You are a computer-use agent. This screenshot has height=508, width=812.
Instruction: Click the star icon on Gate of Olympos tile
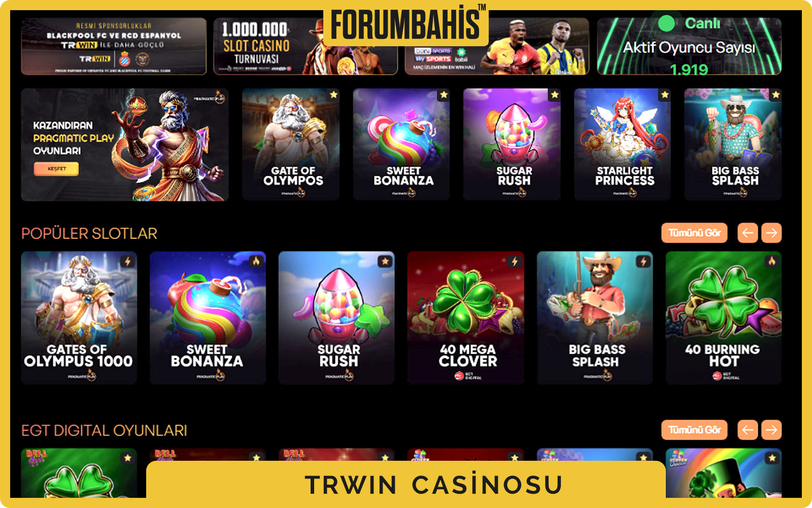coord(333,95)
